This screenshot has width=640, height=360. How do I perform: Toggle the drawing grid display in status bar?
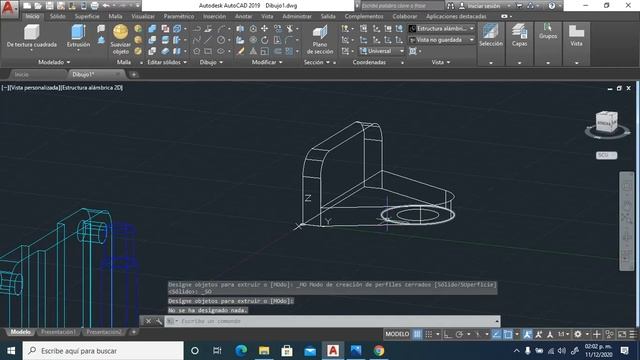pos(417,334)
